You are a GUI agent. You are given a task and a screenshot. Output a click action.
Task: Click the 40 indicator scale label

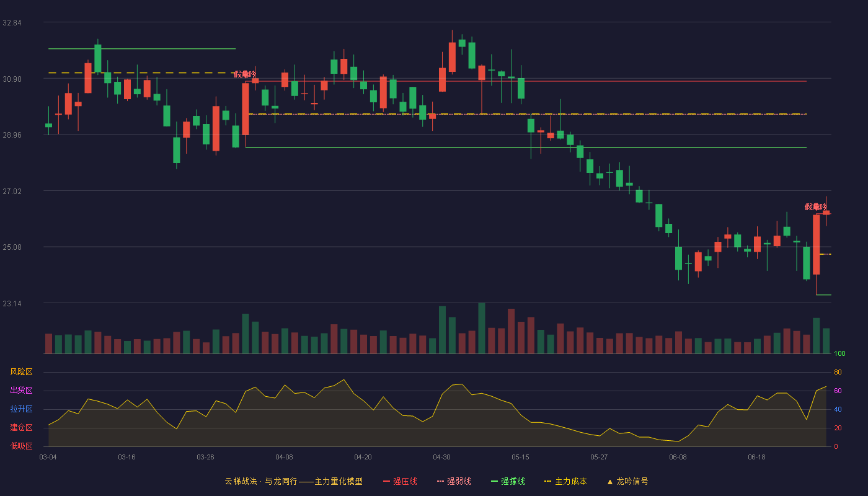tap(838, 410)
